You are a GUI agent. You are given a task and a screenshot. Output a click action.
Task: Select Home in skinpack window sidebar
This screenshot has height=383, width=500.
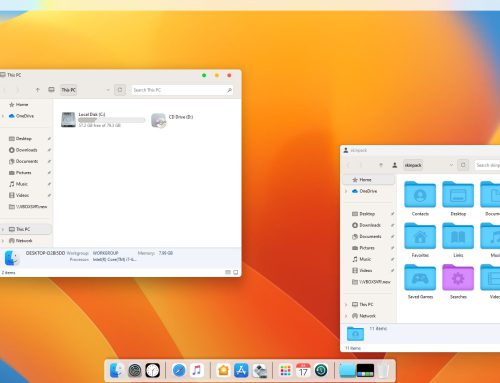click(368, 180)
